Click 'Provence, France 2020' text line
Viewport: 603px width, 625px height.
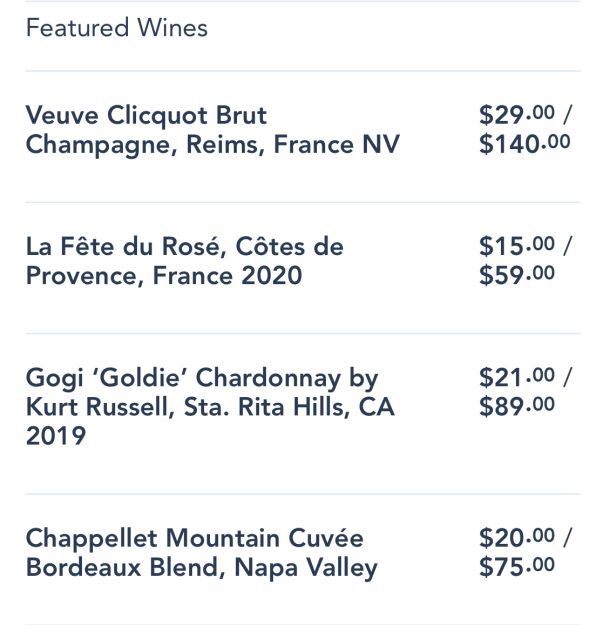[x=164, y=276]
